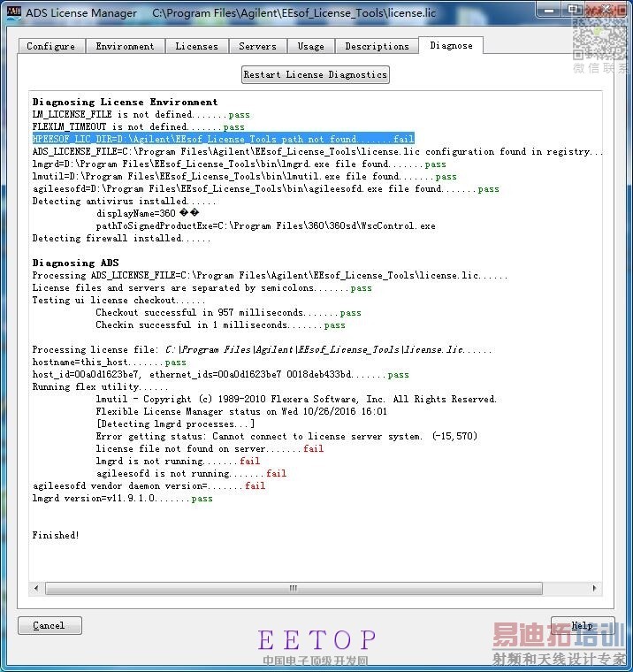Click 'separated by semicolons' pass line
633x672 pixels.
coord(202,288)
